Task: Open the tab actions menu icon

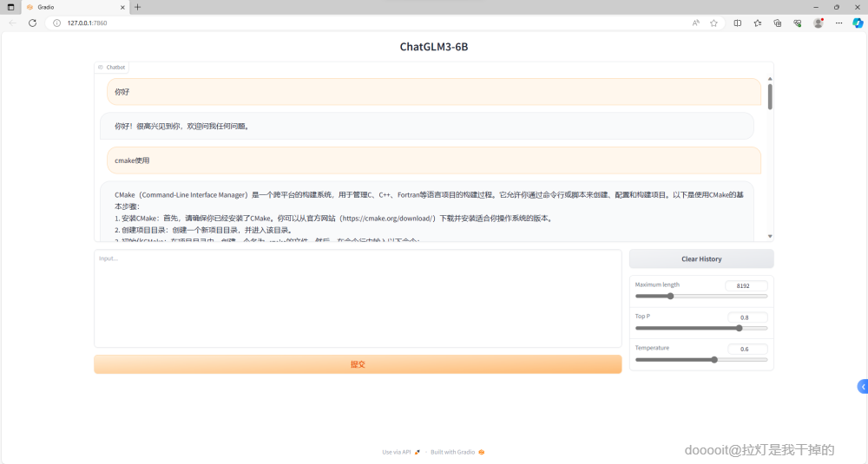Action: pos(10,7)
